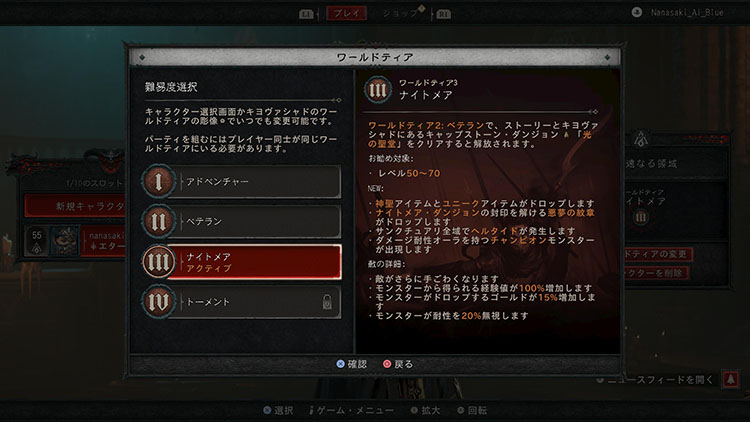Click the large World Tier 3 header emblem
The image size is (750, 422).
378,89
